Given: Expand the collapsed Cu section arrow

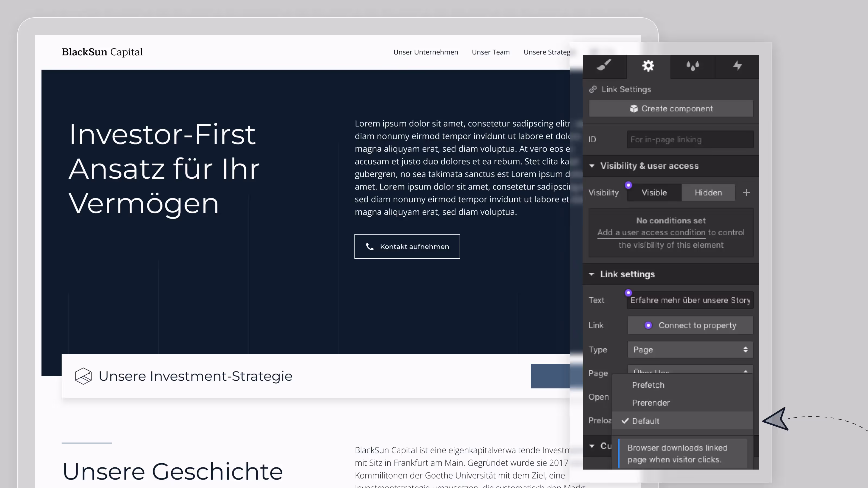Looking at the screenshot, I should tap(592, 446).
